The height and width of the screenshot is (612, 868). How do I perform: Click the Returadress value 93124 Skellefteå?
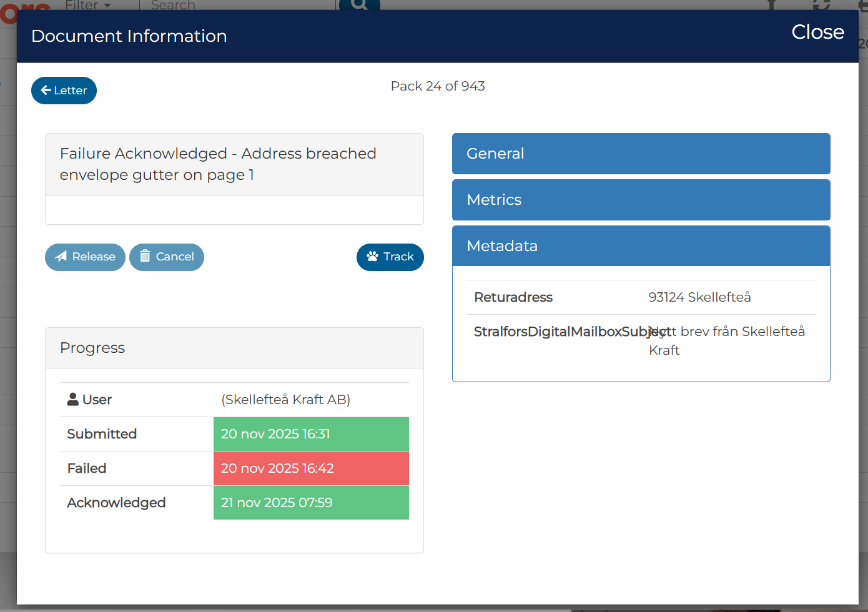click(x=699, y=297)
